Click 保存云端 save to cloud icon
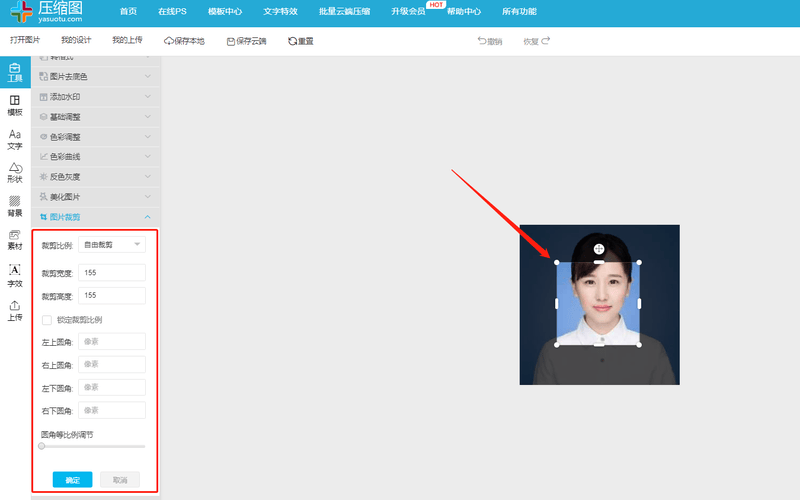 point(231,41)
